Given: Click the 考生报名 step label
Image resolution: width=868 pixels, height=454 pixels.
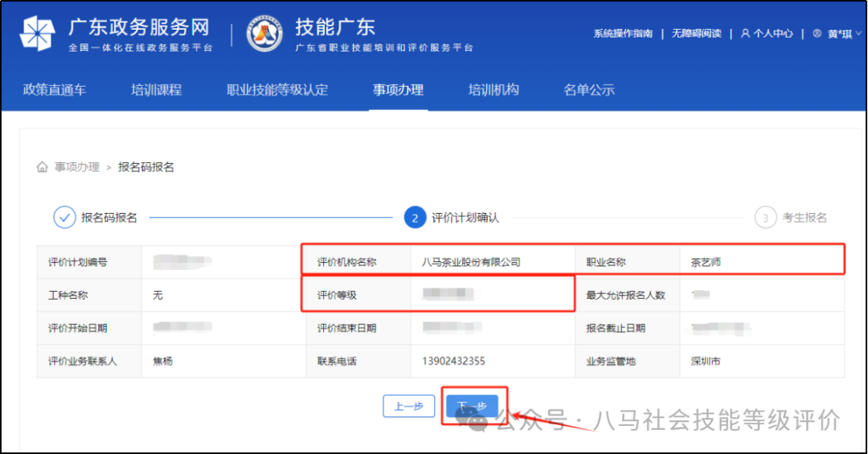Looking at the screenshot, I should coord(805,218).
